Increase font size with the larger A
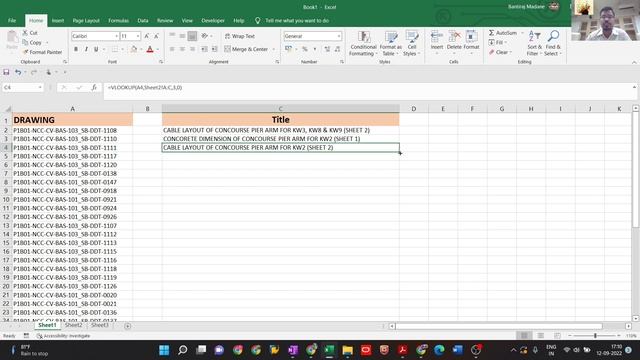Screen dimensions: 640x360 coord(147,36)
